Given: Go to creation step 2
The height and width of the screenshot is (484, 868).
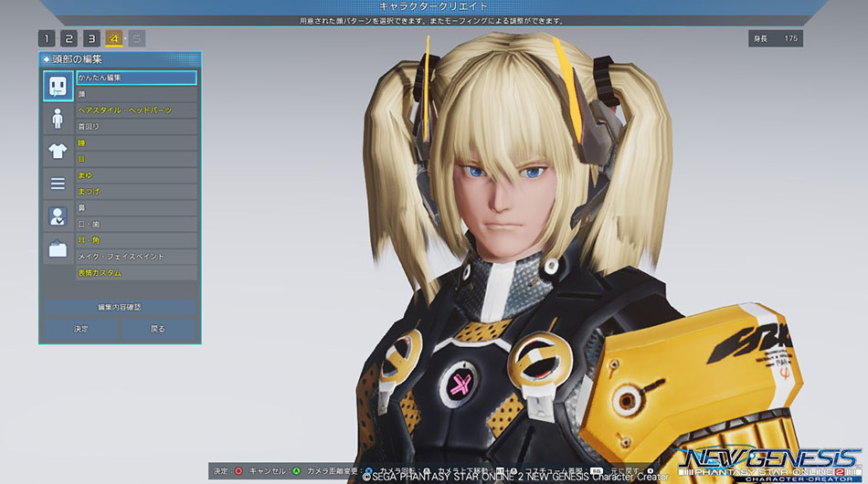Looking at the screenshot, I should (69, 38).
